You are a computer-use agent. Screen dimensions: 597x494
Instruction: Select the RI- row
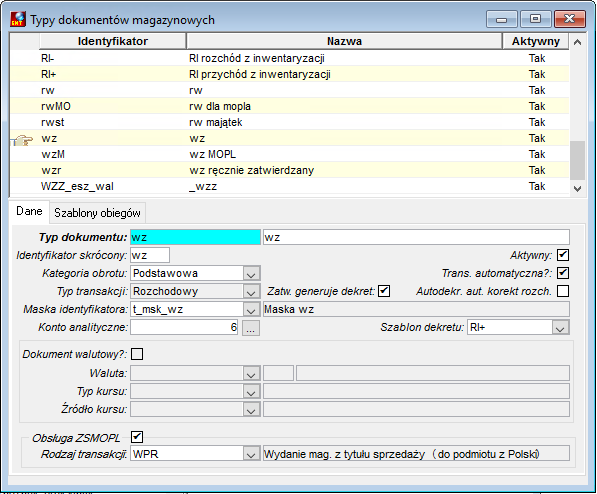click(x=290, y=58)
